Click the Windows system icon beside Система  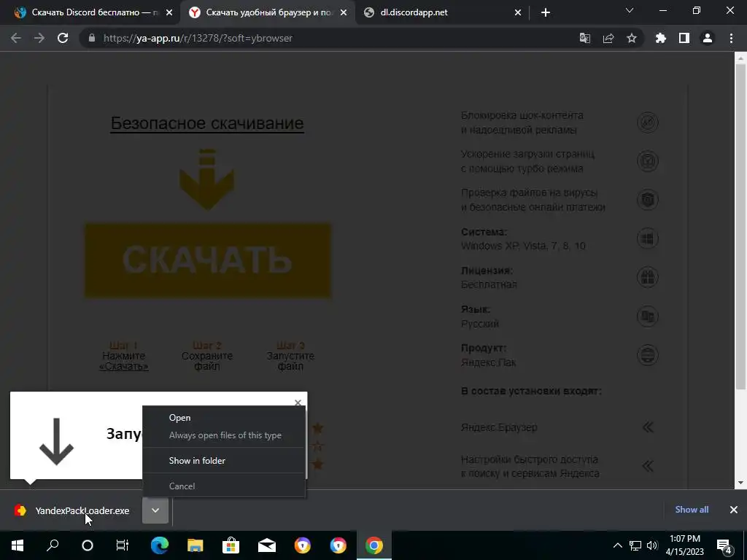pos(648,238)
